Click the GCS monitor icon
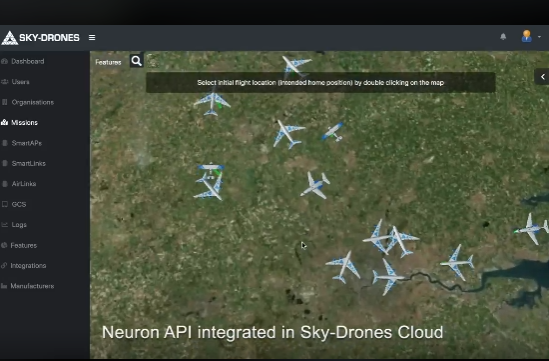This screenshot has width=549, height=361. click(x=5, y=204)
